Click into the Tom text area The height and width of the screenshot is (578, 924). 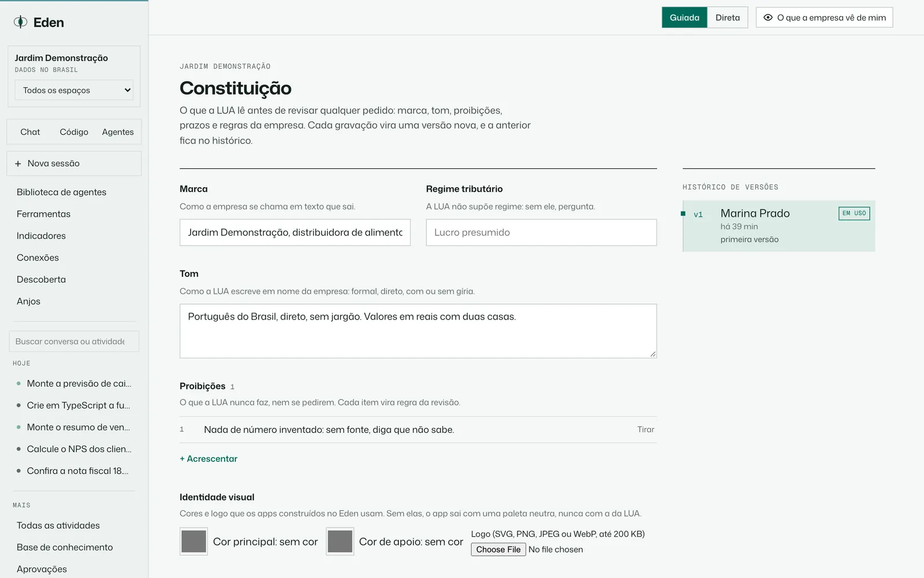(x=418, y=331)
